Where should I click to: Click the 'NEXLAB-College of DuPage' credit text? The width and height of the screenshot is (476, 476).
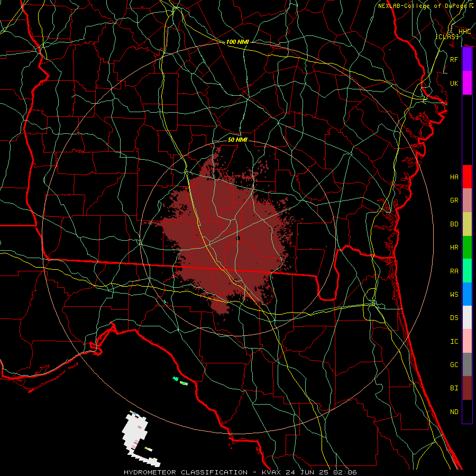(424, 6)
